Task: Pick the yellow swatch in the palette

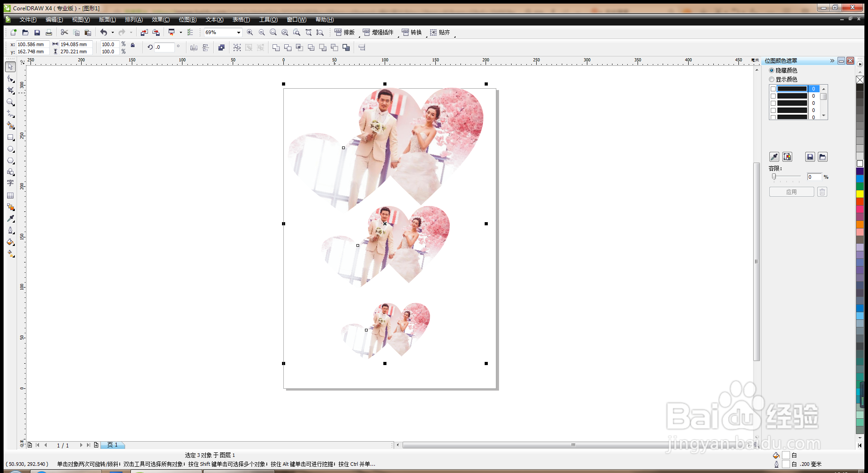Action: pos(860,194)
